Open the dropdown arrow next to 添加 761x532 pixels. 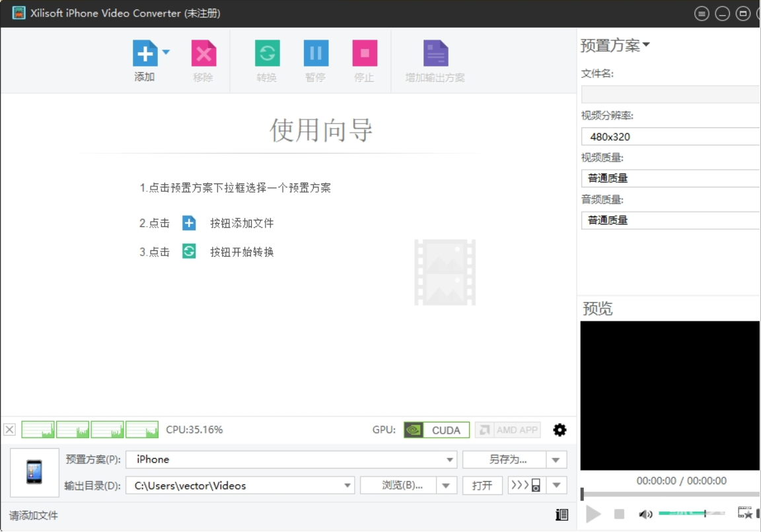[166, 52]
